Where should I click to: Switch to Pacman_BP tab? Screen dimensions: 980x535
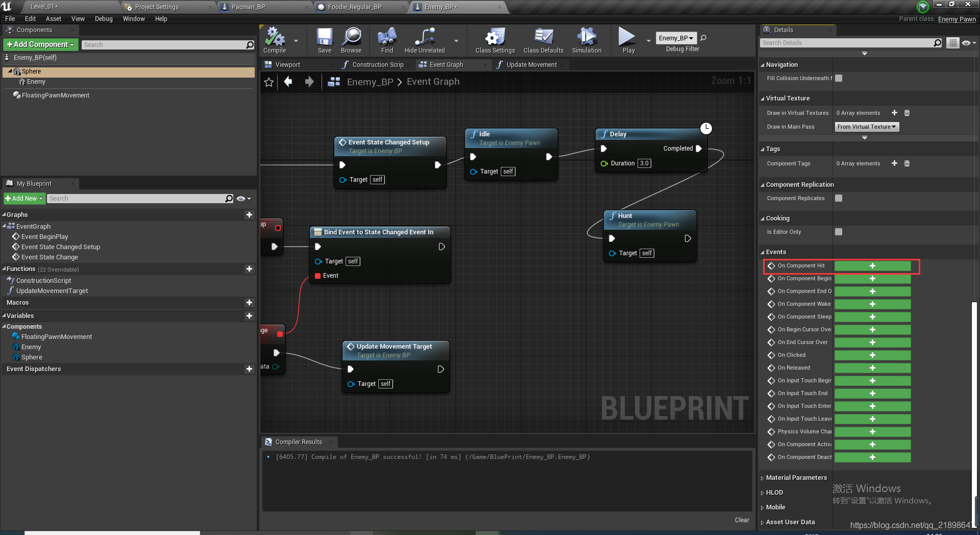(248, 7)
